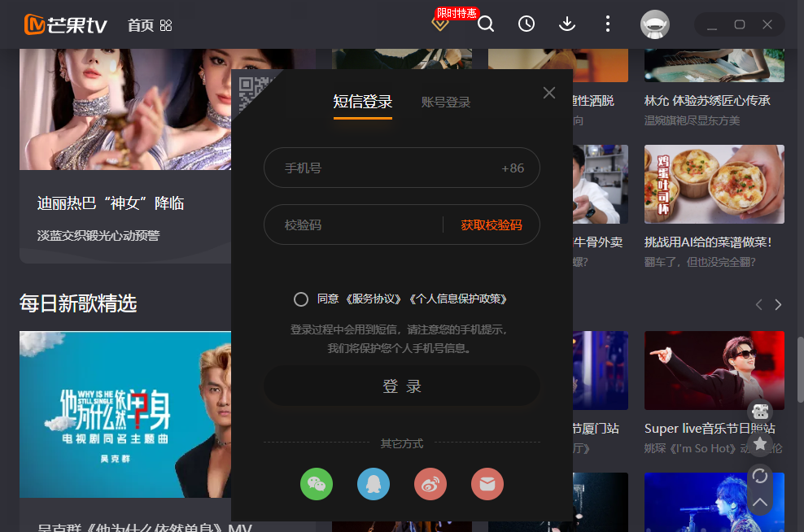Open the 他为什么依然单身 MV thumbnail
The image size is (804, 532).
(x=125, y=414)
